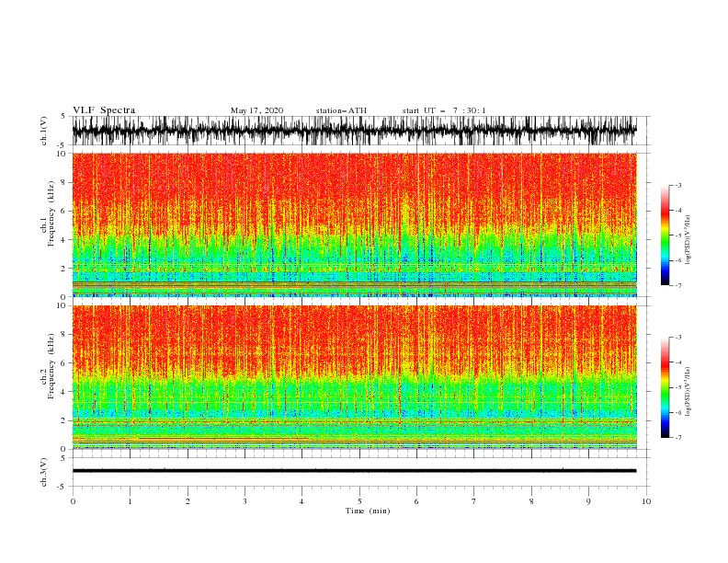This screenshot has height=563, width=728.
Task: Click the "ch.1(V)" axis label
Action: pos(44,131)
